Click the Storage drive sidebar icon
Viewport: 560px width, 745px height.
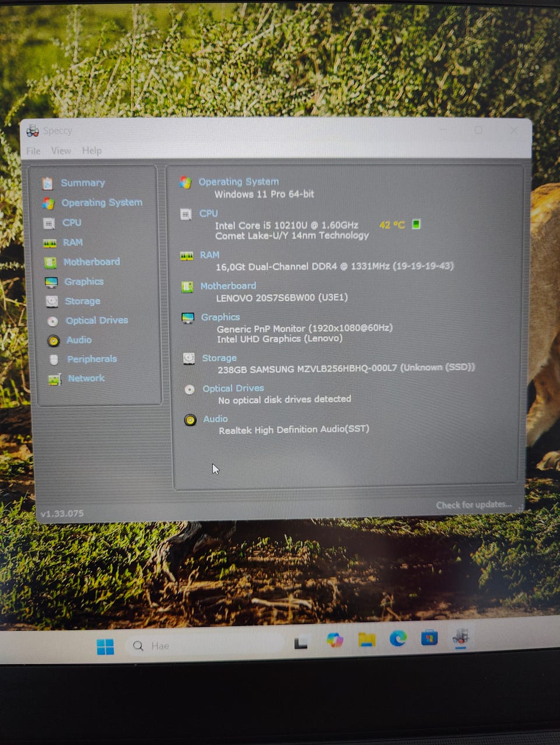click(x=52, y=302)
